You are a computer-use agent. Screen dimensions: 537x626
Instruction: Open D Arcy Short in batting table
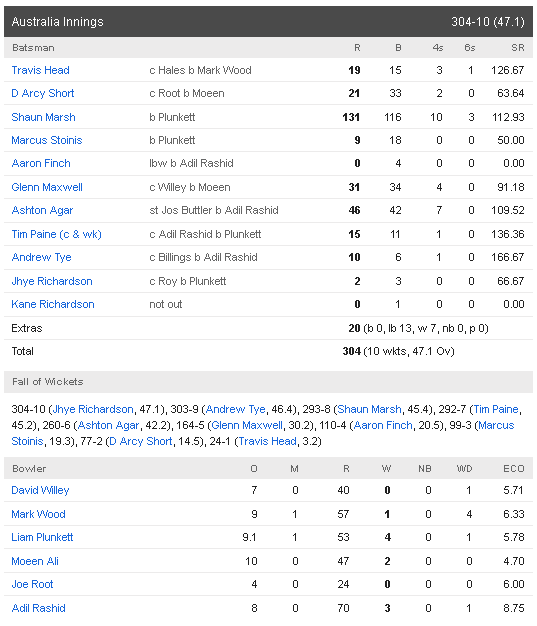[43, 93]
